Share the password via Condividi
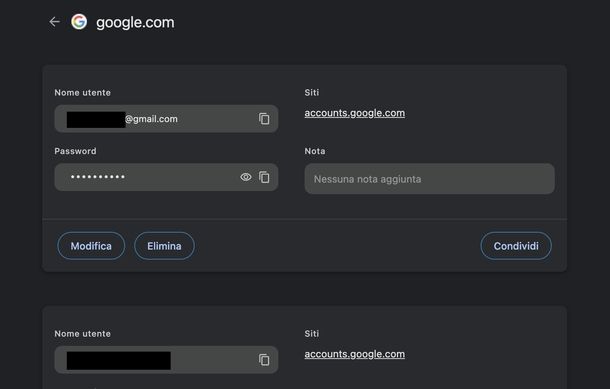This screenshot has height=389, width=610. coord(516,246)
